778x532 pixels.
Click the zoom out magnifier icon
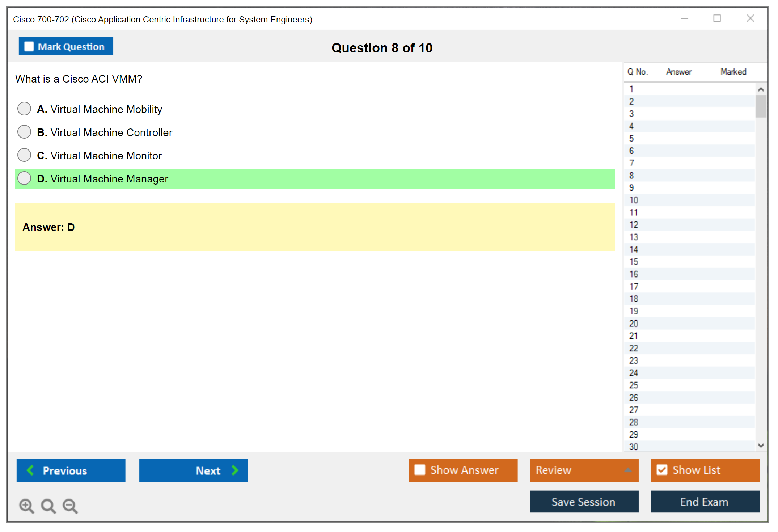[70, 506]
